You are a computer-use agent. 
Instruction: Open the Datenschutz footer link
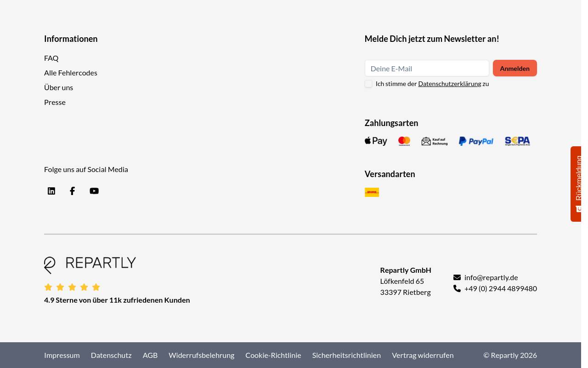(111, 355)
